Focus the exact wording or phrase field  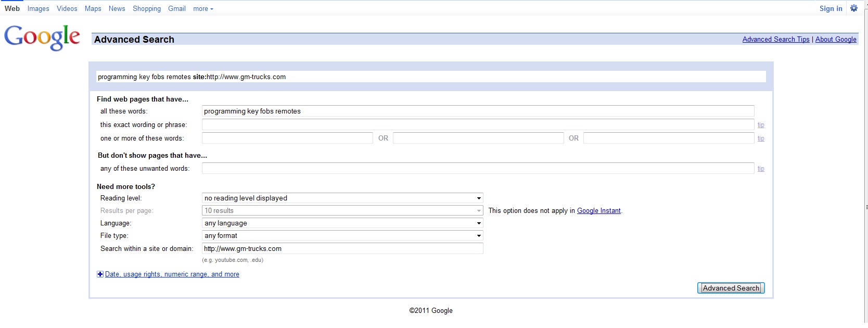coord(478,124)
